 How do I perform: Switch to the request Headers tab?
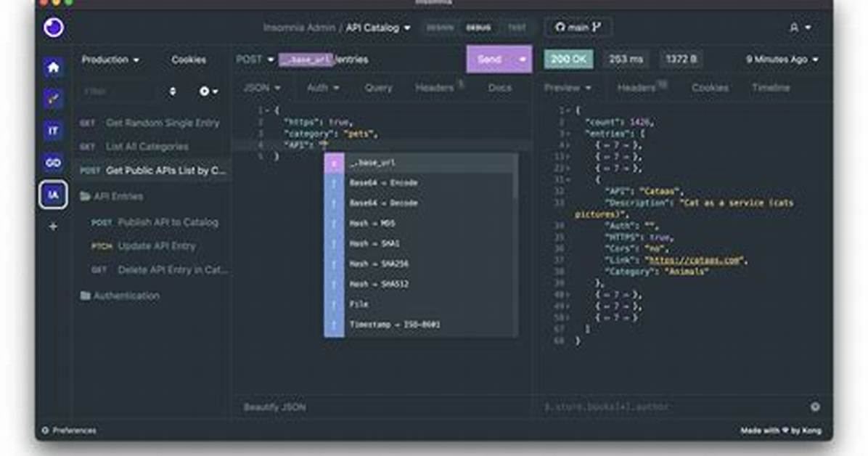[438, 88]
